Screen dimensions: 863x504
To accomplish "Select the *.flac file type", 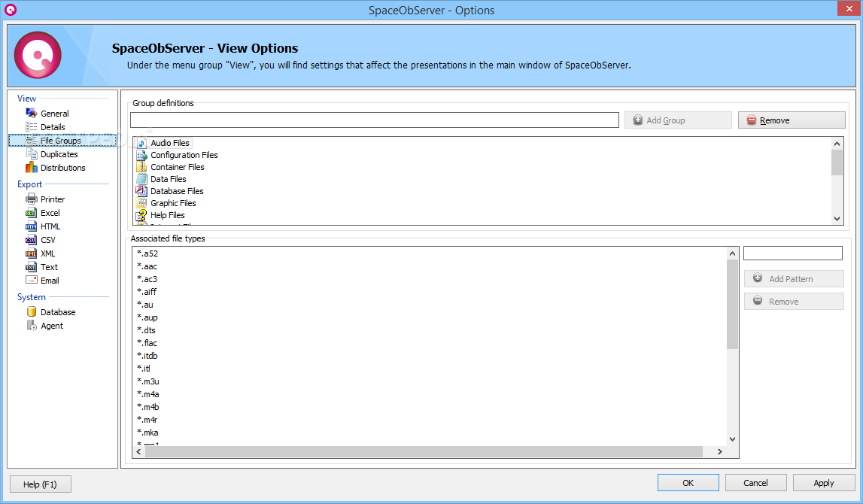I will 147,343.
